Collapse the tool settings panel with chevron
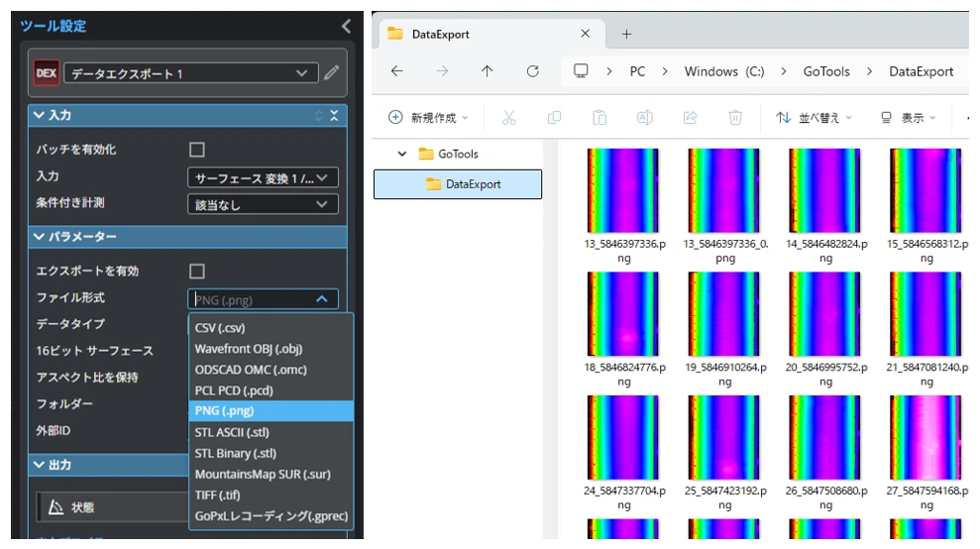980x549 pixels. pyautogui.click(x=346, y=27)
